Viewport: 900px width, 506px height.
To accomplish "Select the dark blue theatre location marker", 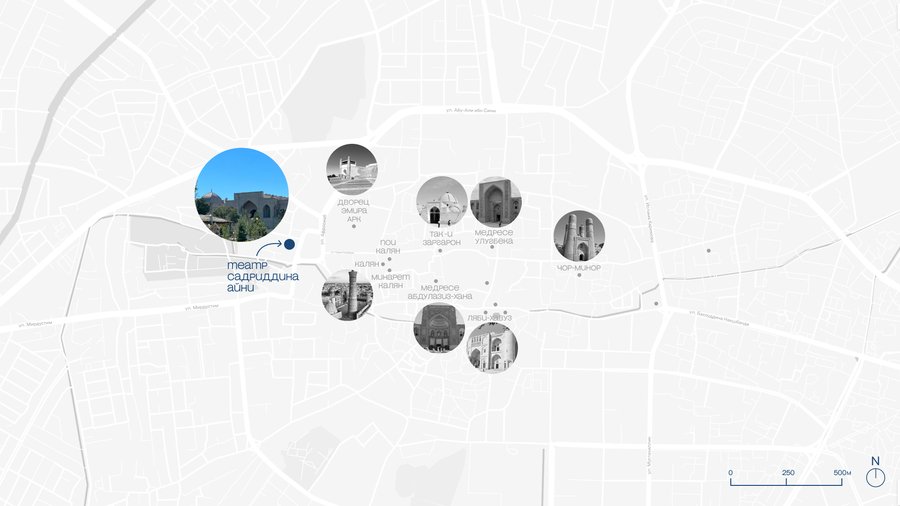I will point(289,244).
